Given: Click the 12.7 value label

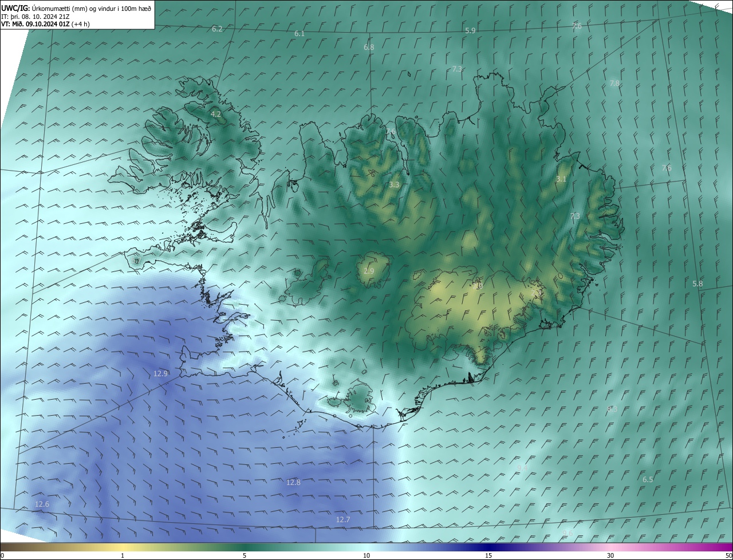Looking at the screenshot, I should coord(343,519).
